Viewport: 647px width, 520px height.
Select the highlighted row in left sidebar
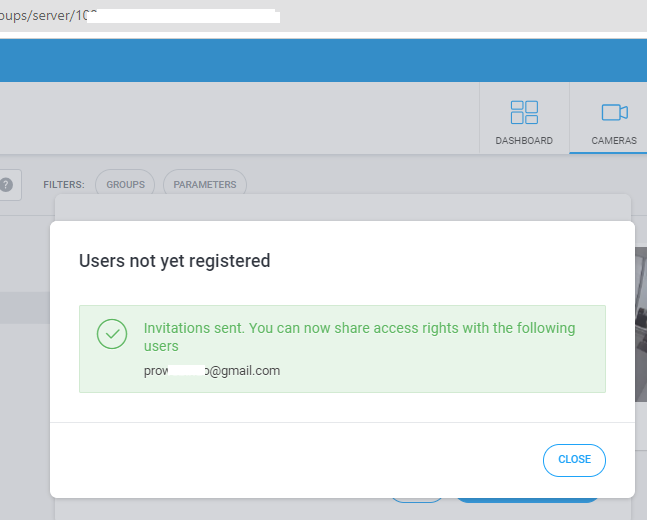pyautogui.click(x=25, y=307)
